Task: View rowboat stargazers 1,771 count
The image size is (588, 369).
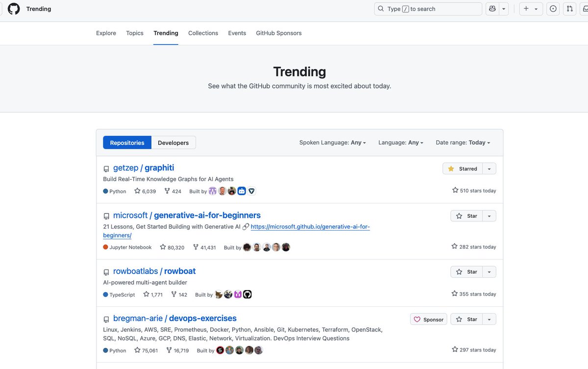Action: point(153,295)
